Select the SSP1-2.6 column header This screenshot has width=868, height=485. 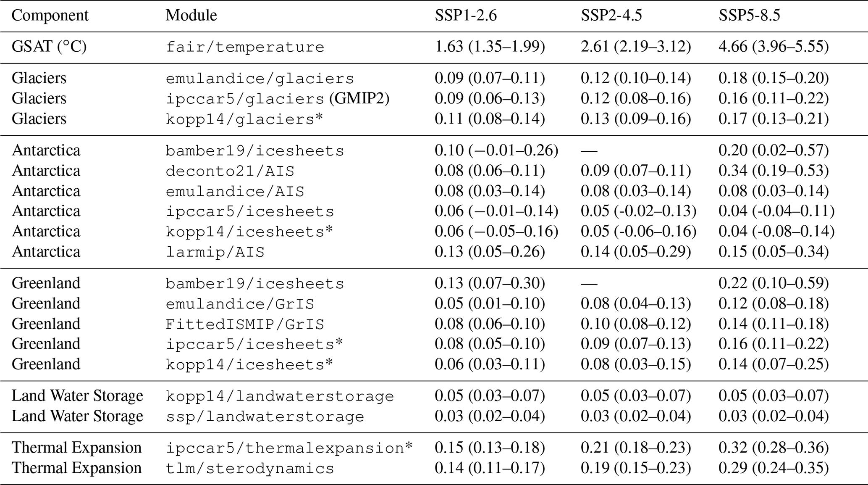(x=465, y=16)
